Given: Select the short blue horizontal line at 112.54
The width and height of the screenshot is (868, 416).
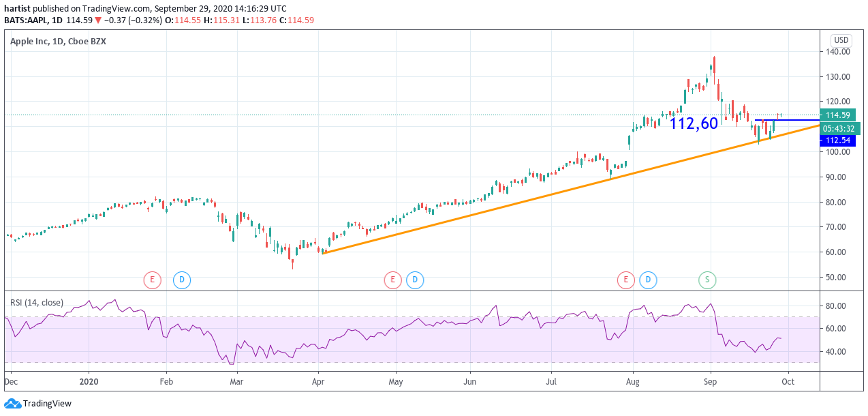Looking at the screenshot, I should point(788,120).
